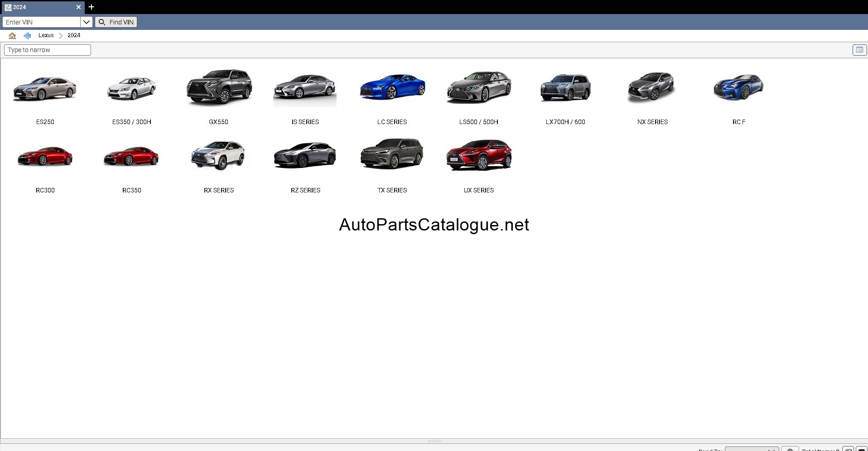Go to the home page icon
This screenshot has width=868, height=451.
click(x=12, y=35)
